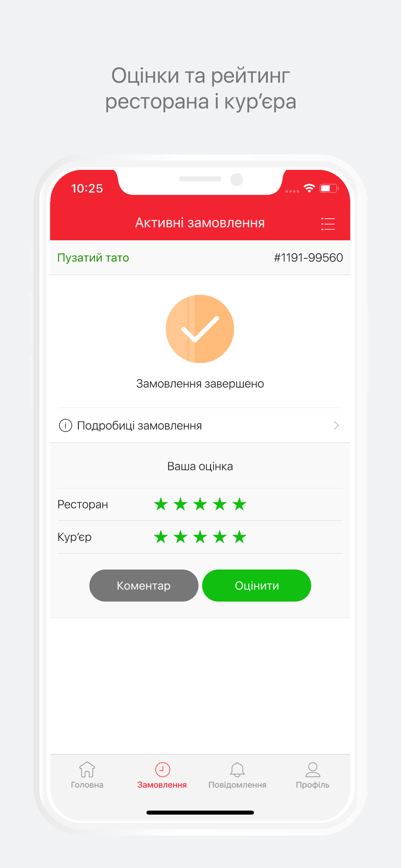This screenshot has height=868, width=401.
Task: Tap the Коментар button
Action: tap(144, 585)
